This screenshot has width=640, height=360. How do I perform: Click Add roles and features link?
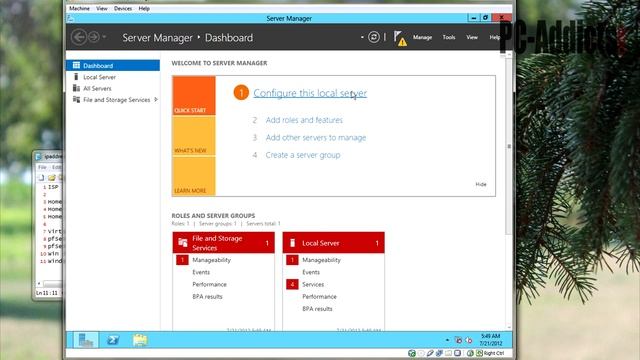304,120
